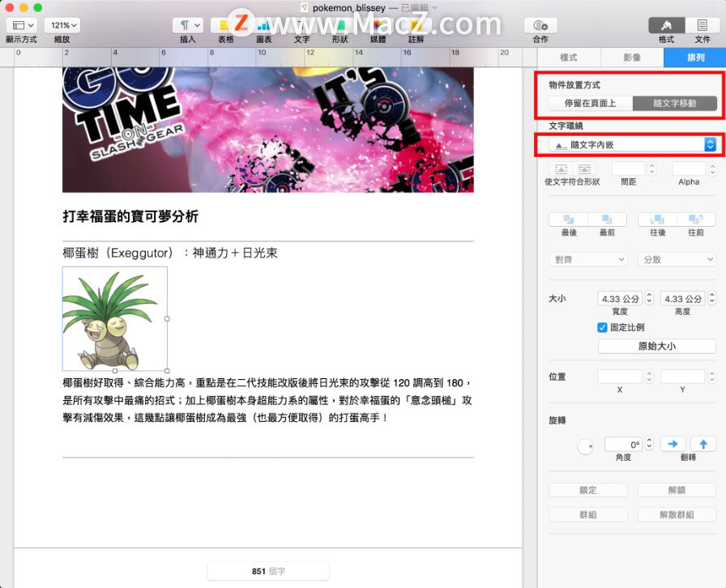
Task: Switch to the 影像 tab
Action: click(632, 58)
